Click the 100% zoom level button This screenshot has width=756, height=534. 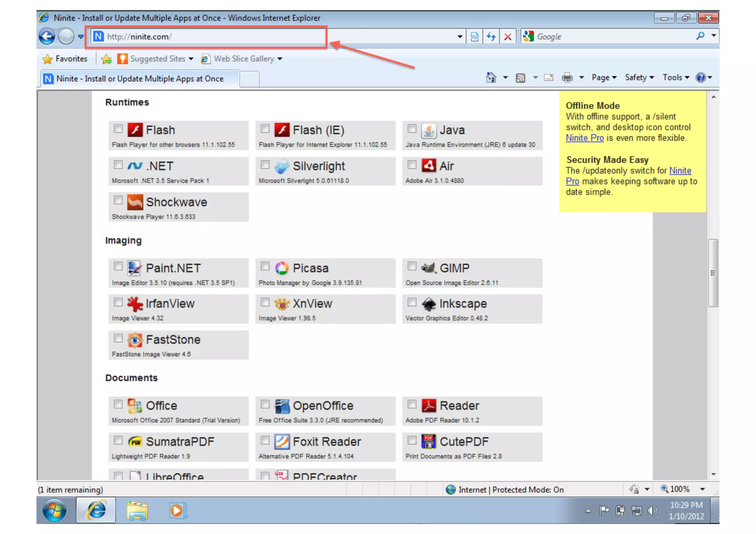pos(675,489)
